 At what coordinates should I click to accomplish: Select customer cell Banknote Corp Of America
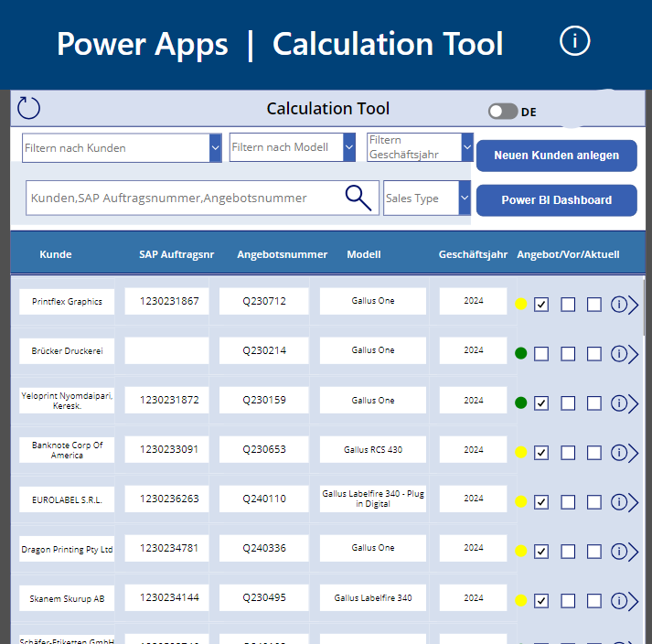click(67, 450)
